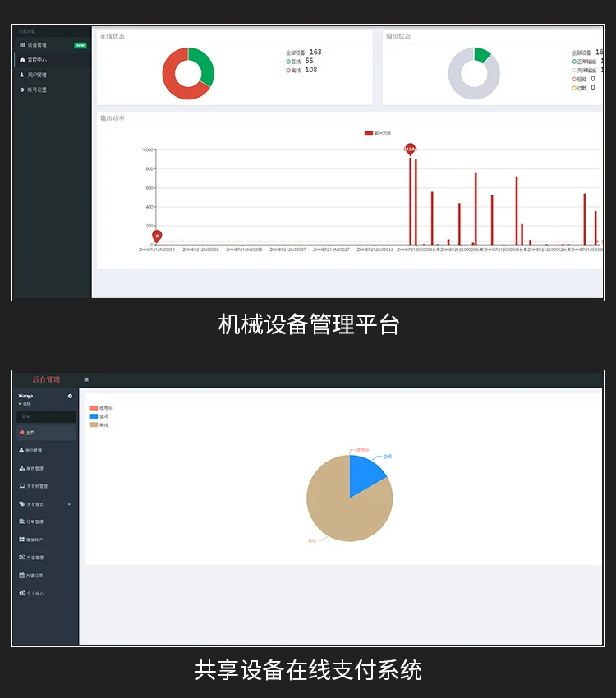616x698 pixels.
Task: Click the online count 55
Action: pos(309,61)
